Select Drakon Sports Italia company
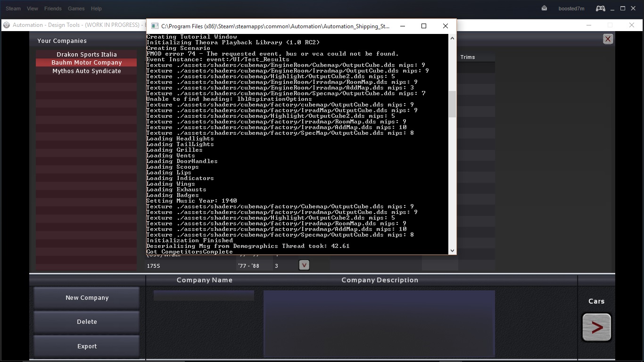This screenshot has height=362, width=644. pos(87,54)
